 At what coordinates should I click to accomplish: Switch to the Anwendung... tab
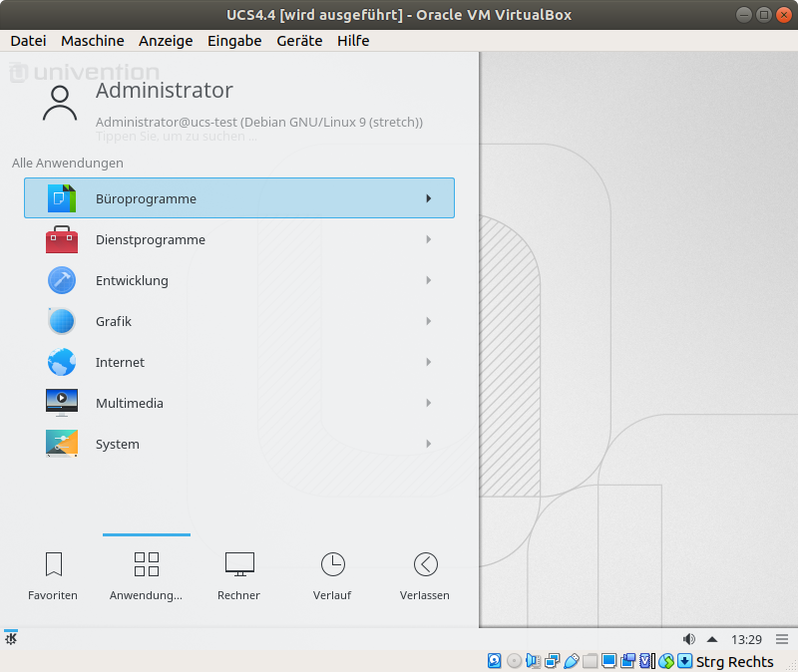pos(146,576)
